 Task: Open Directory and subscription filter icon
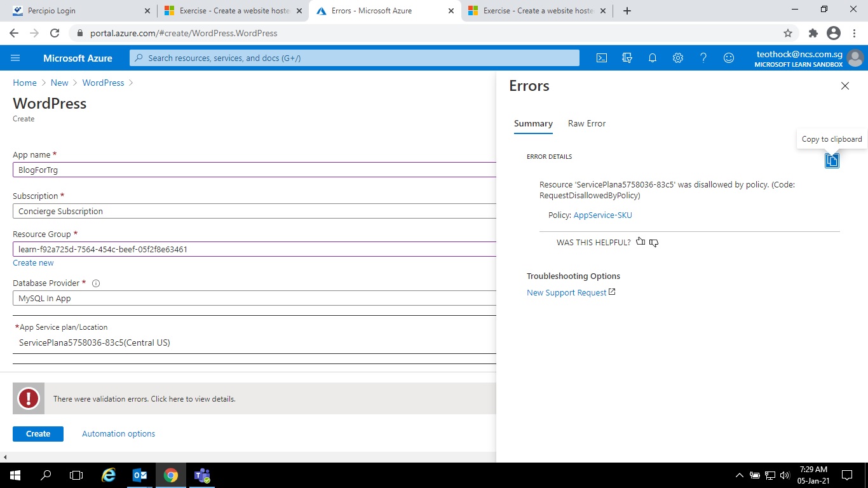click(x=627, y=58)
